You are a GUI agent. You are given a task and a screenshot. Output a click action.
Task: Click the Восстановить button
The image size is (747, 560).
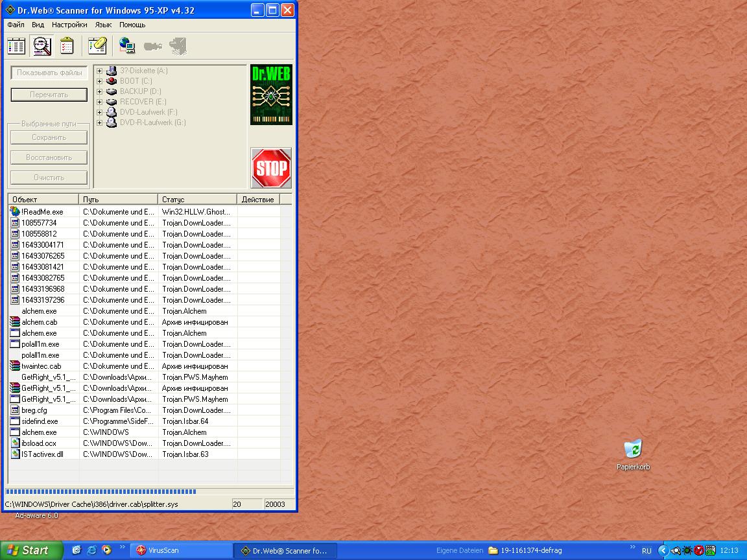click(49, 157)
